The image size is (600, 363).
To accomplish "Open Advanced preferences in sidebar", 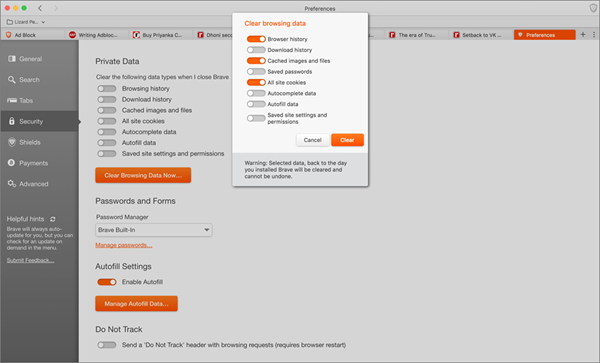I will pyautogui.click(x=39, y=184).
